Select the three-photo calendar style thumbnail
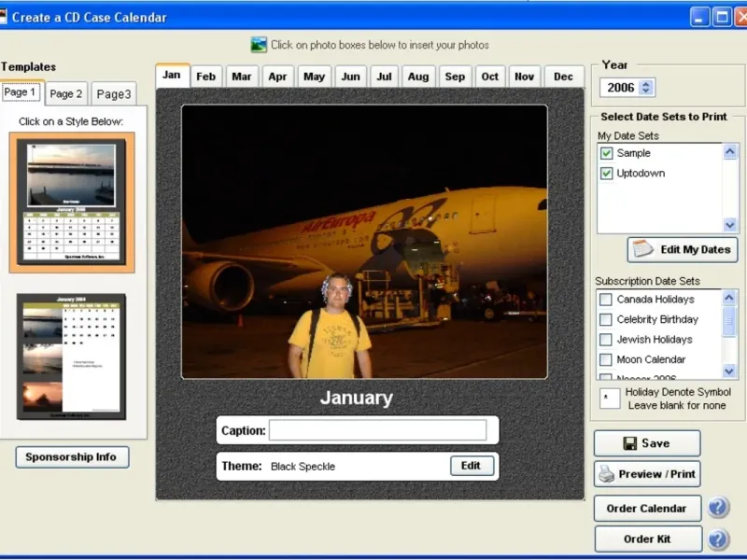Viewport: 747px width, 560px height. [72, 357]
